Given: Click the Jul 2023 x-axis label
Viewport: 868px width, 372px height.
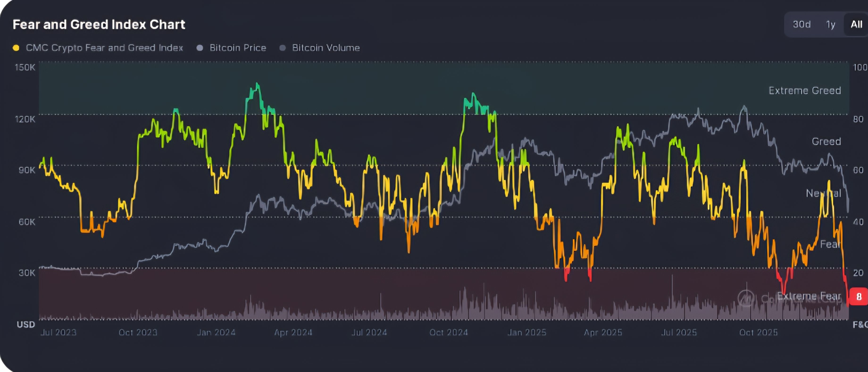Looking at the screenshot, I should 58,332.
